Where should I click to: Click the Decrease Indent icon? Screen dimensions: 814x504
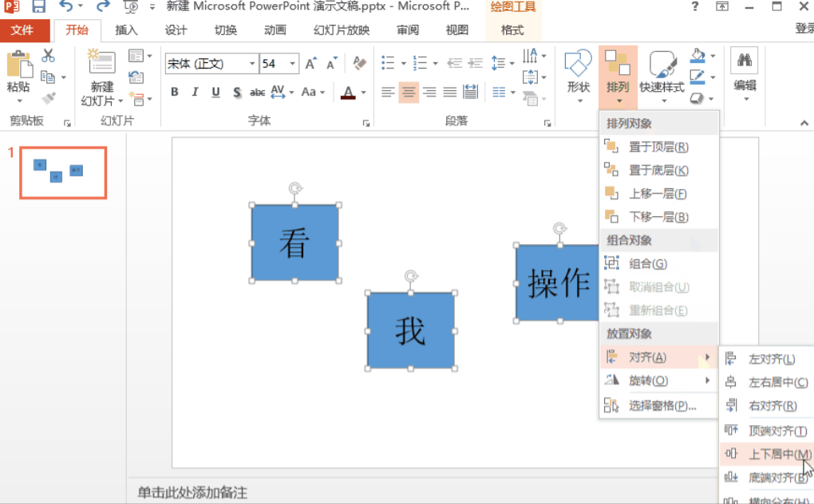pyautogui.click(x=455, y=63)
